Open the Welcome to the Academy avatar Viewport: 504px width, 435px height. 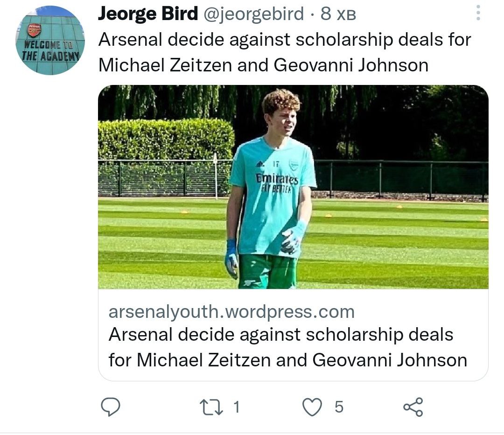coord(50,41)
